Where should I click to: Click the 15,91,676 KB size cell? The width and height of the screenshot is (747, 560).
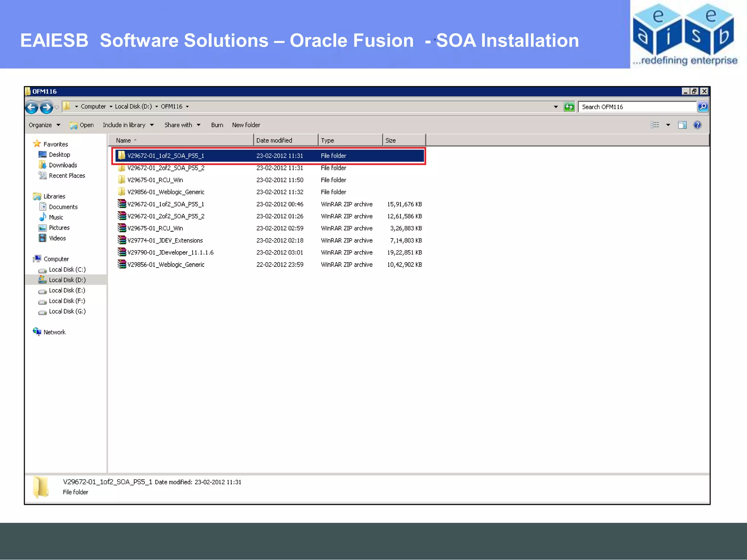[x=404, y=205]
